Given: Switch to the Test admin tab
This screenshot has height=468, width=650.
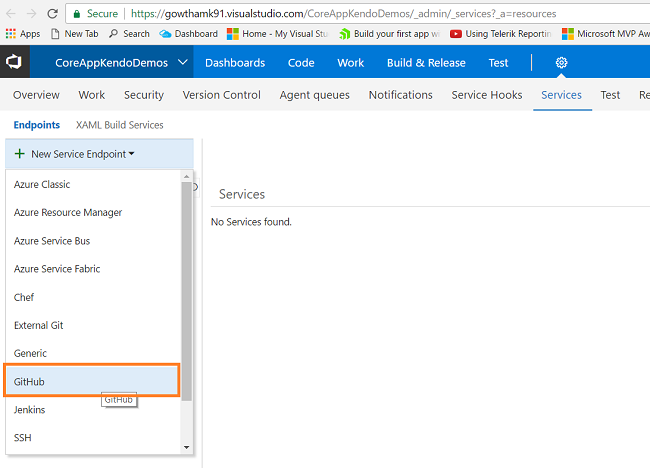Looking at the screenshot, I should coord(610,95).
